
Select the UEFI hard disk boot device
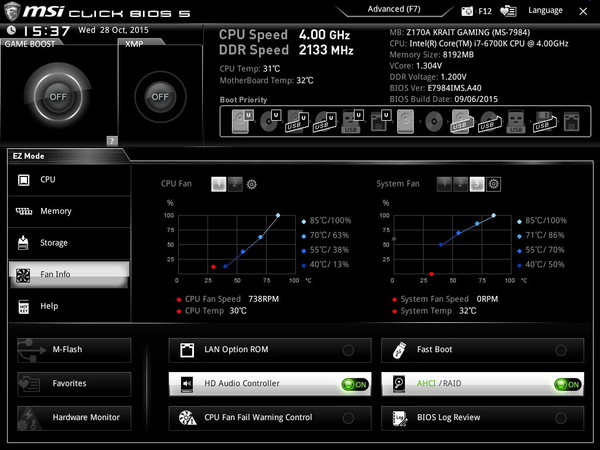[x=242, y=121]
